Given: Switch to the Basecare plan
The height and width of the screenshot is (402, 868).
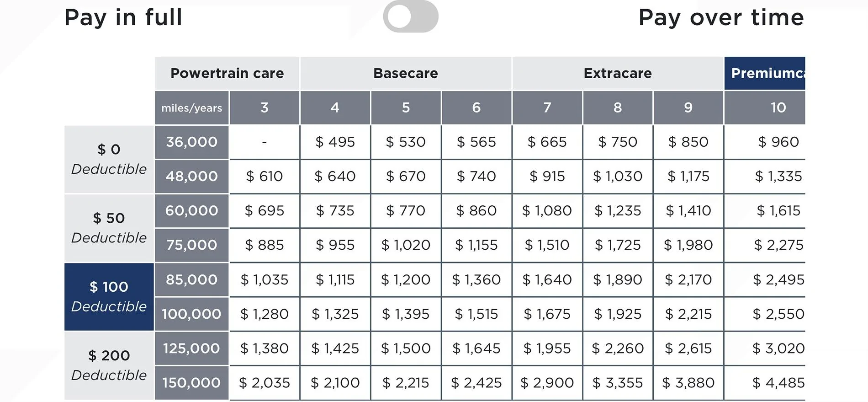Looking at the screenshot, I should (x=406, y=73).
